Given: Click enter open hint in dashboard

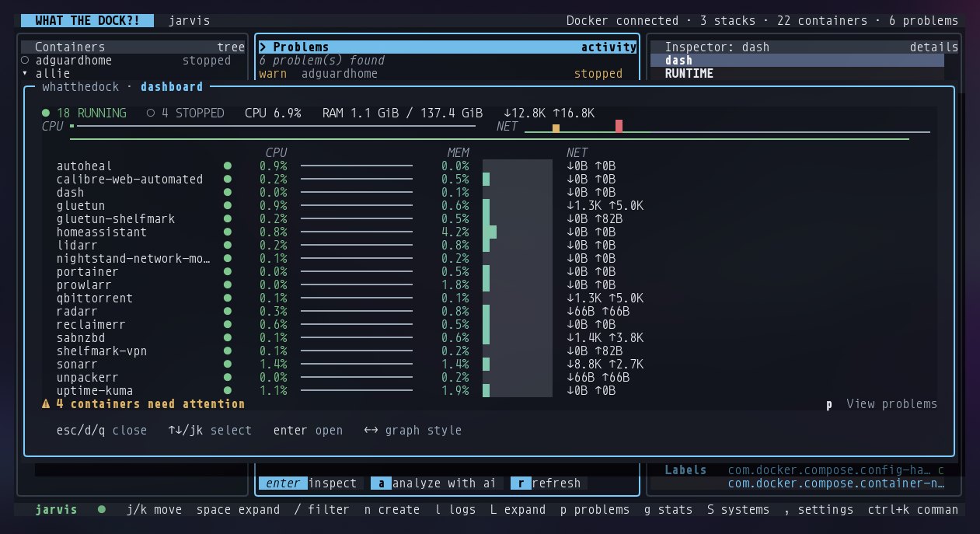Looking at the screenshot, I should coord(308,431).
